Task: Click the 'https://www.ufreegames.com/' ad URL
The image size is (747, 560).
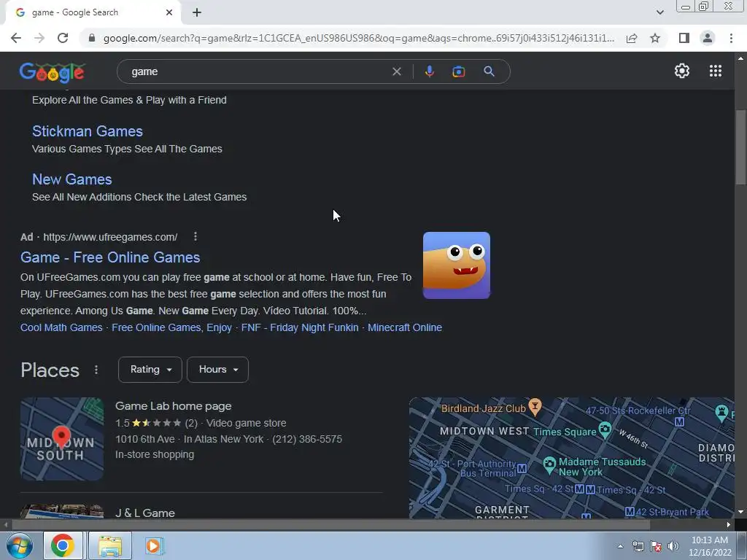Action: coord(110,237)
